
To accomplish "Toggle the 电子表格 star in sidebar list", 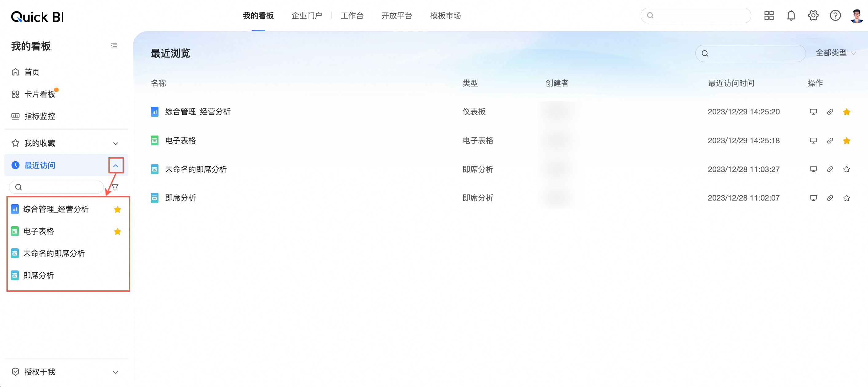I will pos(117,232).
